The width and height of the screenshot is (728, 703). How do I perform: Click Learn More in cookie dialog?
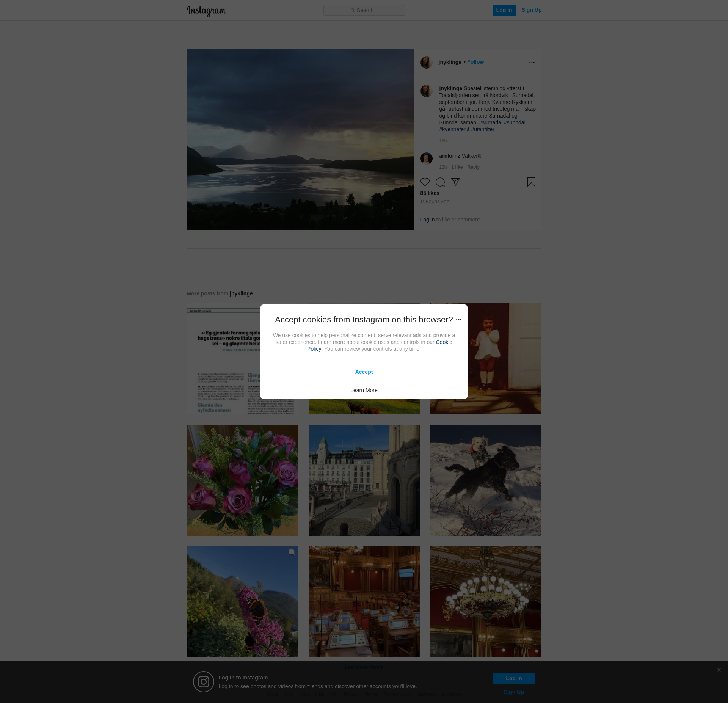364,390
